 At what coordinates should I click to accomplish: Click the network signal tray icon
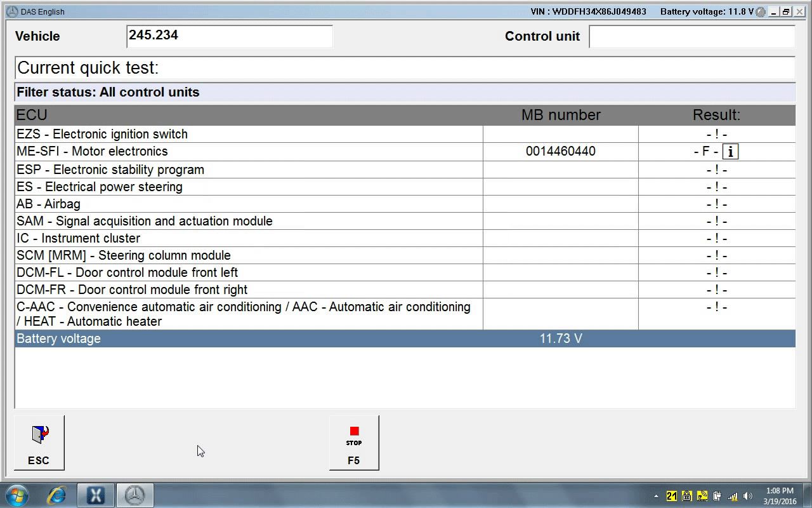coord(733,496)
